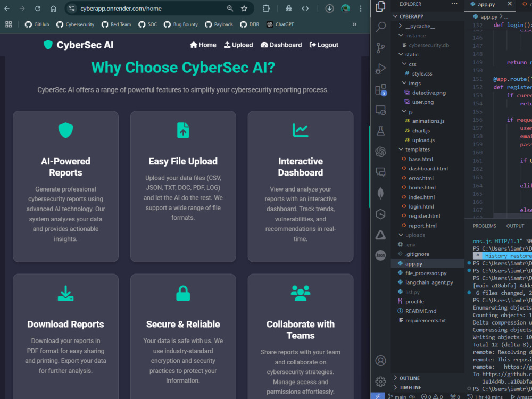This screenshot has height=399, width=532.
Task: Open the Dashboard page in navbar
Action: (x=281, y=45)
